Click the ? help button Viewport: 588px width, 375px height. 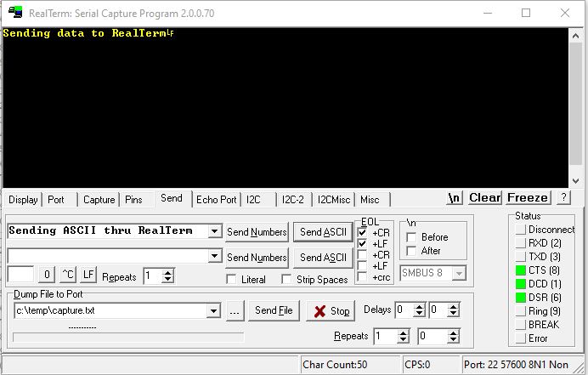tap(564, 198)
